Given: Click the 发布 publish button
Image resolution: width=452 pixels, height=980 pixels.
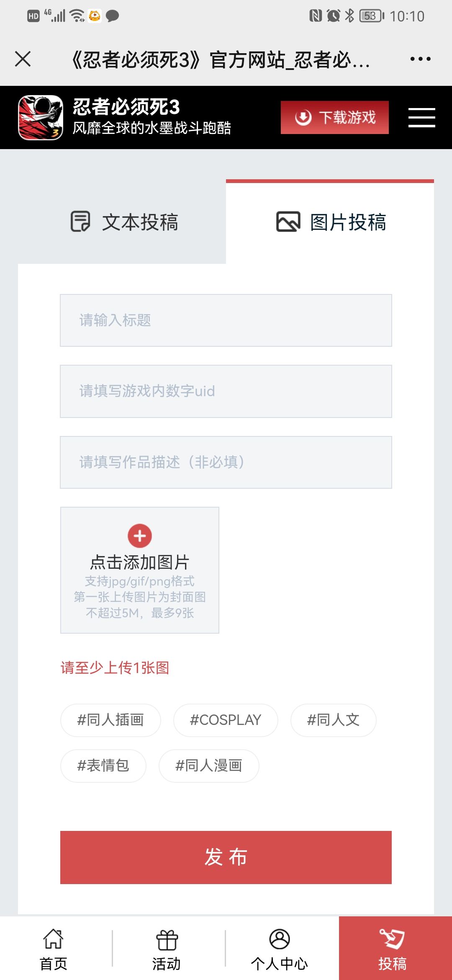Looking at the screenshot, I should [226, 857].
